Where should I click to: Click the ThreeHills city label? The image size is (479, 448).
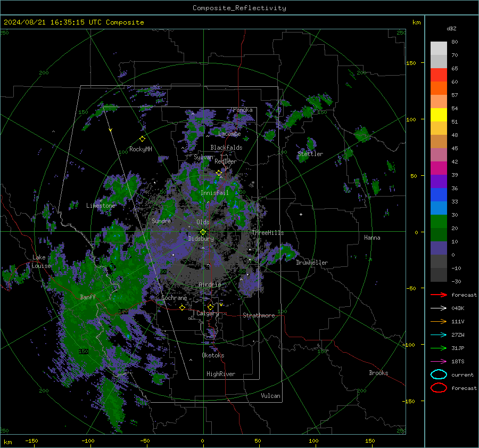coord(268,233)
